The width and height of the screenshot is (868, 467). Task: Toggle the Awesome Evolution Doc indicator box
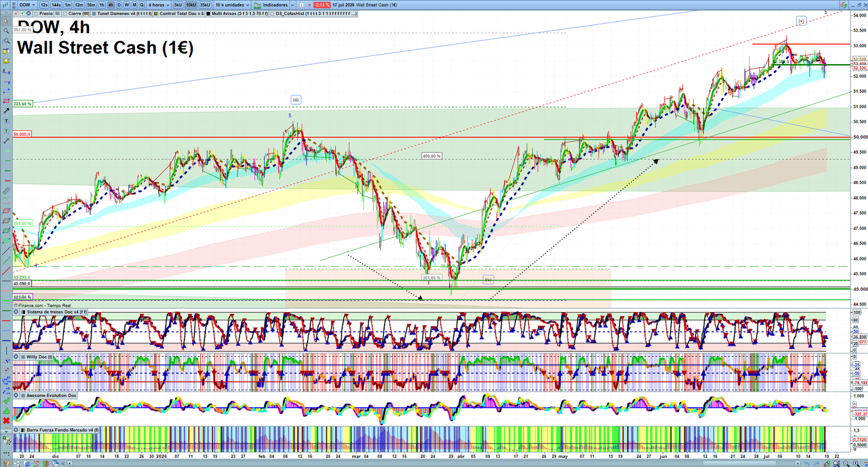pos(23,395)
